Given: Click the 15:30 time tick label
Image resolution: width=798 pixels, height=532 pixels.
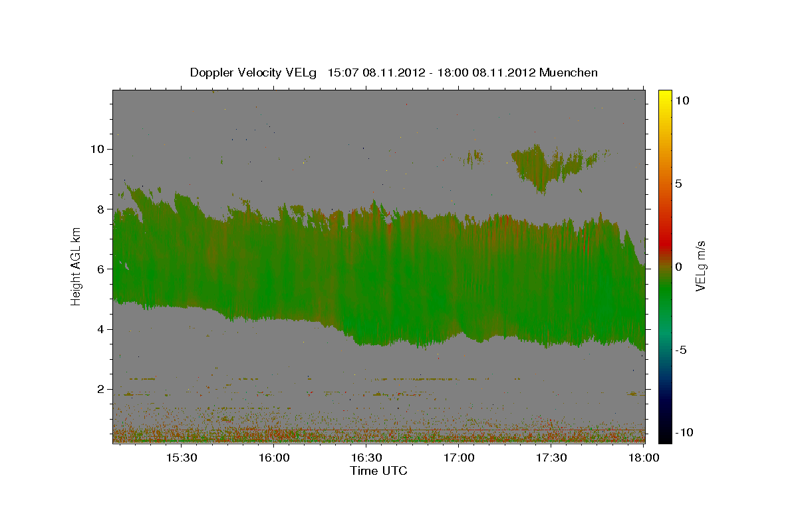Looking at the screenshot, I should (x=180, y=458).
